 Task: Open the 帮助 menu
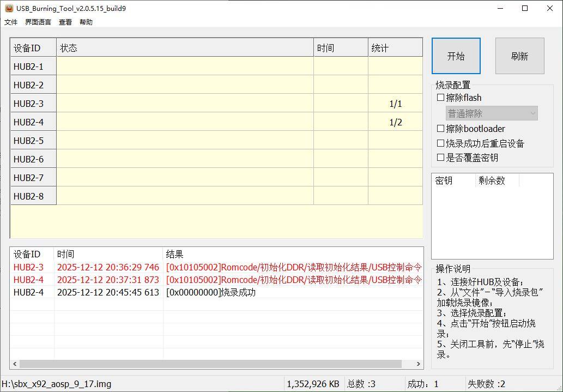[86, 22]
